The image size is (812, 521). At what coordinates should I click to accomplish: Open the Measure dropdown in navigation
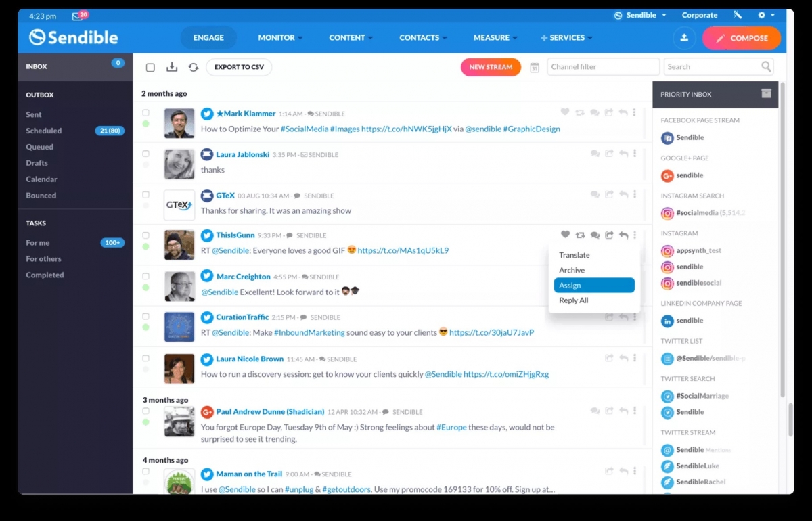click(x=495, y=38)
